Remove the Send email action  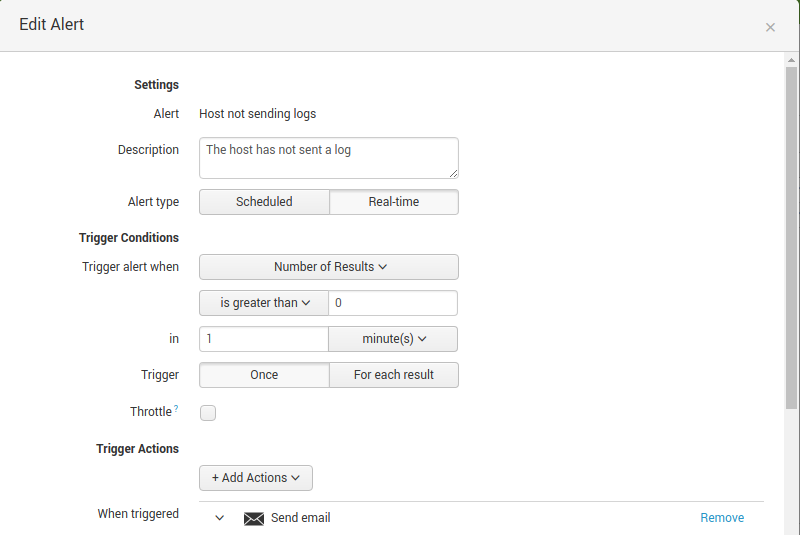point(722,518)
